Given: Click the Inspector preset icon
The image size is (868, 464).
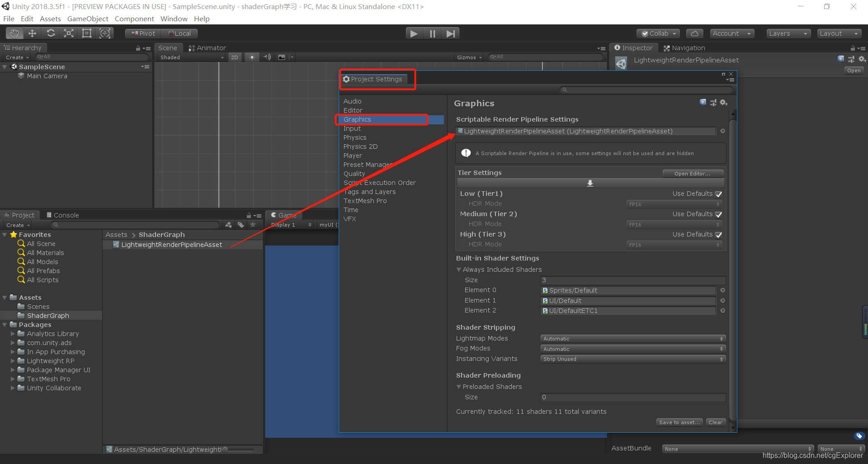Looking at the screenshot, I should pyautogui.click(x=851, y=59).
